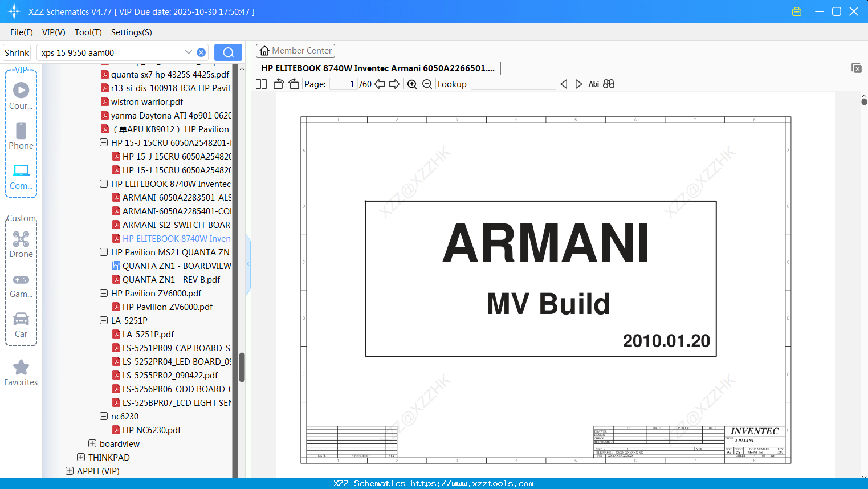Open the Courses sidebar icon

point(21,96)
